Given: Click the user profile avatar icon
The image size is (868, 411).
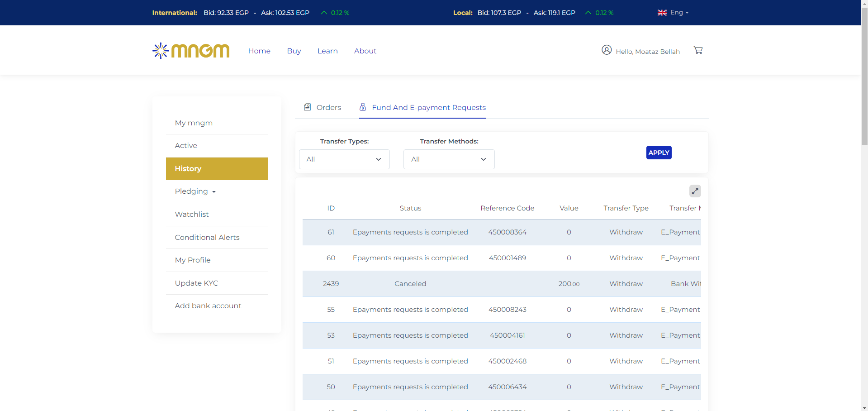Looking at the screenshot, I should [607, 50].
